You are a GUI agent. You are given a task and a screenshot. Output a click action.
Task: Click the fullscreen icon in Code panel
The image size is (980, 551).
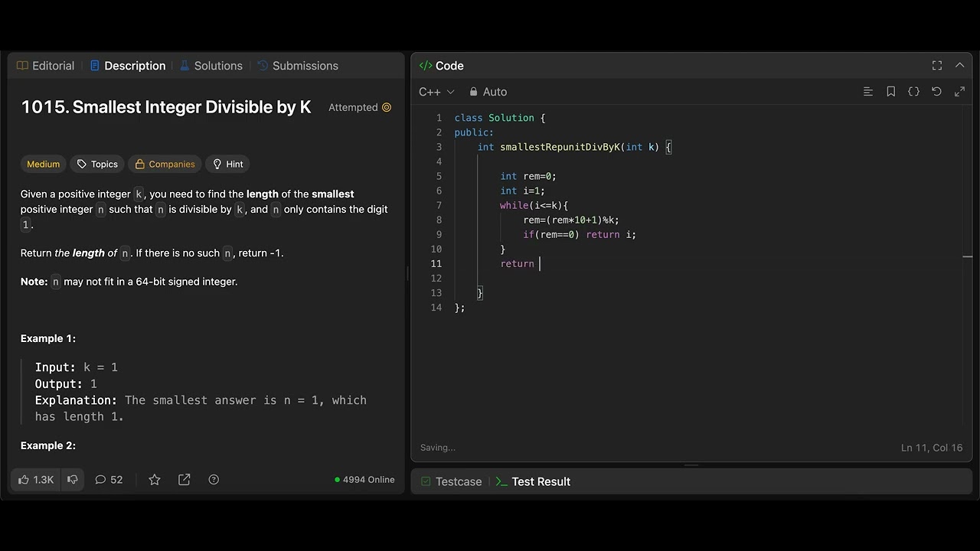pyautogui.click(x=937, y=66)
